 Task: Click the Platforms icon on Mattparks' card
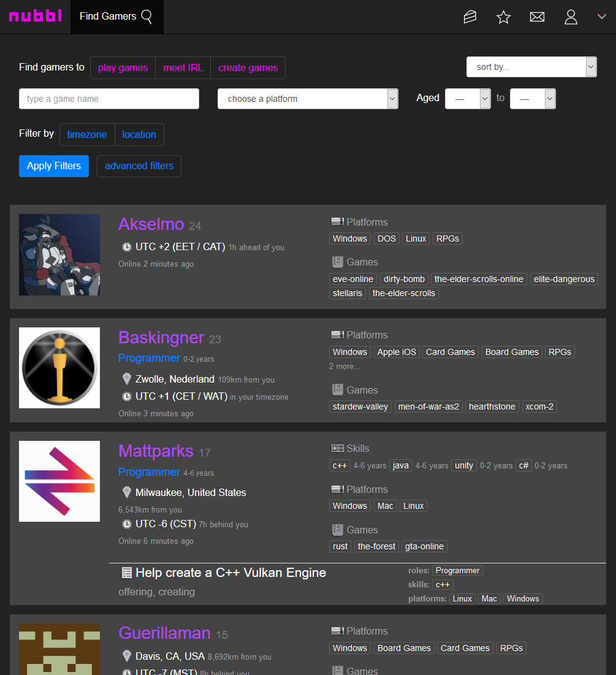point(337,489)
